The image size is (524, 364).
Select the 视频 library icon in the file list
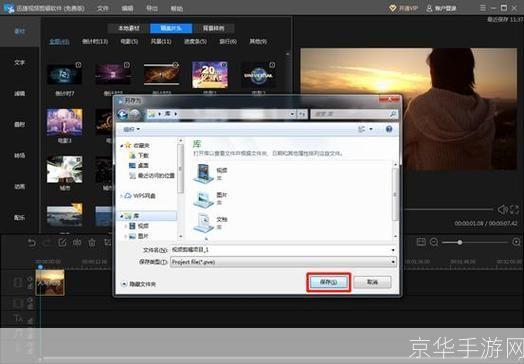(204, 173)
